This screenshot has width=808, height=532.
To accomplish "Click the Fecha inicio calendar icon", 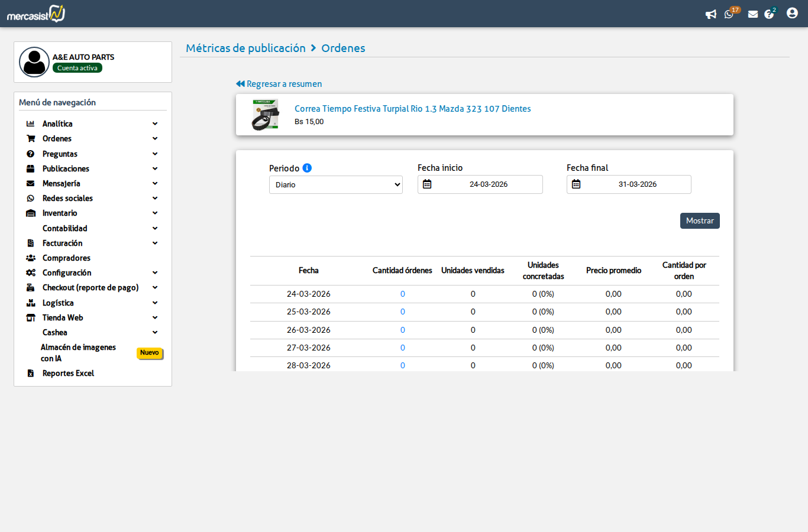I will tap(427, 184).
